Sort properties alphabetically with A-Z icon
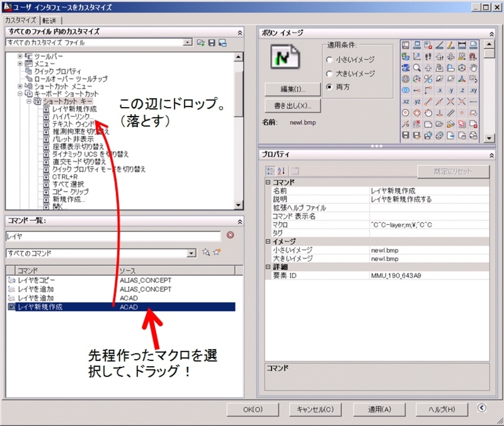Image resolution: width=504 pixels, height=426 pixels. click(281, 171)
